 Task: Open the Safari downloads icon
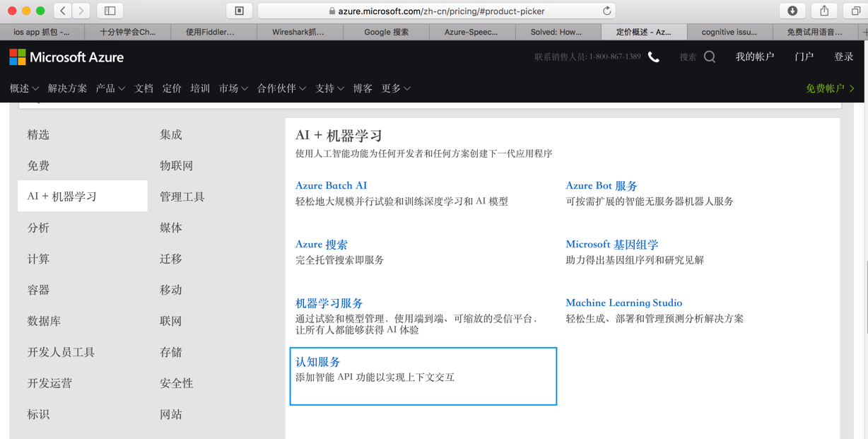tap(792, 11)
